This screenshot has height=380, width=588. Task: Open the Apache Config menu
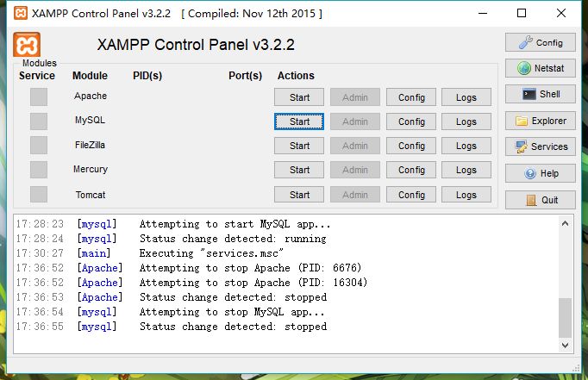tap(411, 97)
